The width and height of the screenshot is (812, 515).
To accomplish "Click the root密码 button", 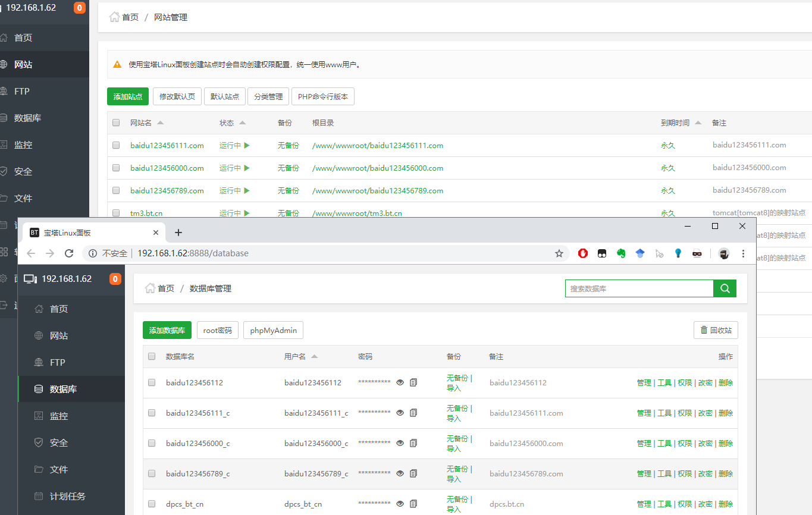I will pyautogui.click(x=218, y=330).
